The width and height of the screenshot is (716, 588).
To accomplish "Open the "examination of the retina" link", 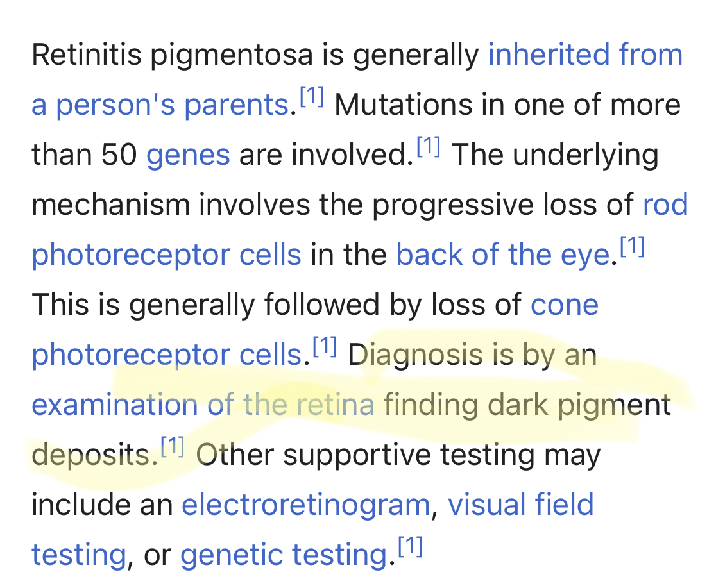I will click(203, 405).
